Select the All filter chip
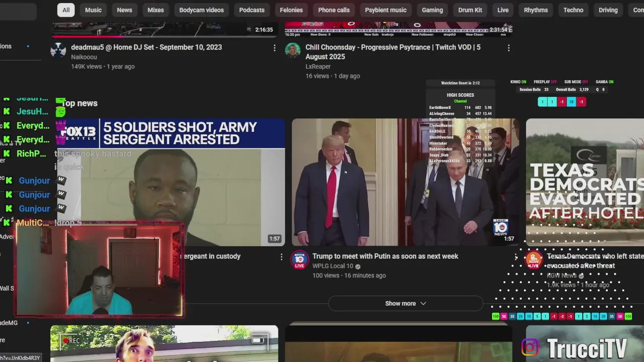644x362 pixels. (x=66, y=10)
